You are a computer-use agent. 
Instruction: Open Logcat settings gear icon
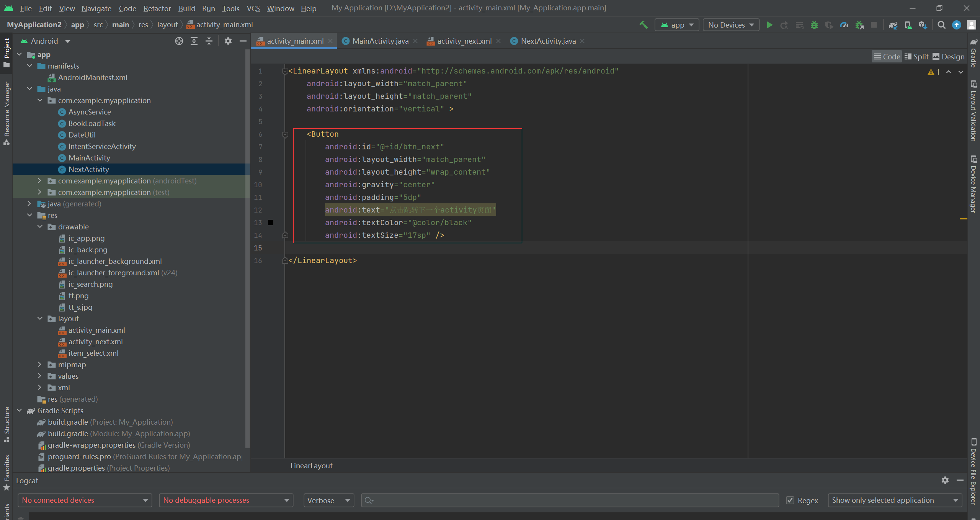coord(945,480)
